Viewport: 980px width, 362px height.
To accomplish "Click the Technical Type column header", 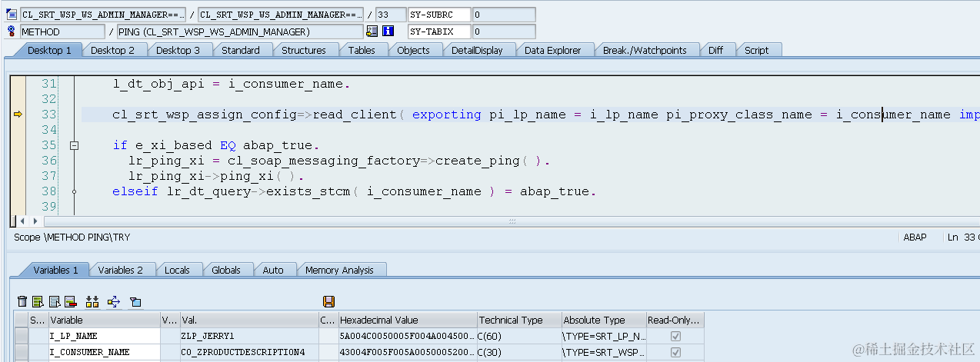I will coord(518,320).
